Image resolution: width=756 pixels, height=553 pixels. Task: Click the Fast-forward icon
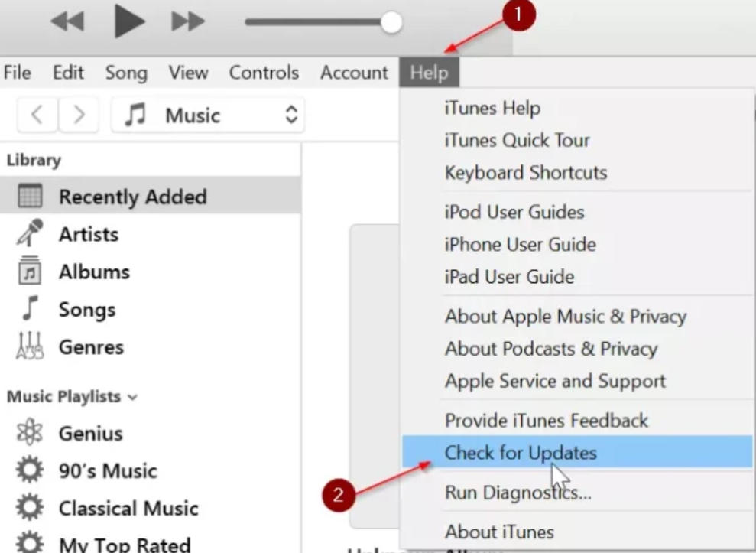tap(186, 21)
